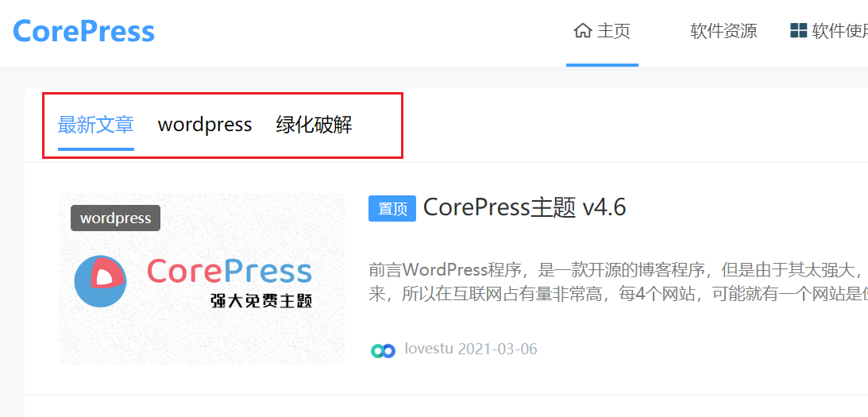The image size is (868, 417).
Task: Click the excerpt starting 前言WordPress程序
Action: pos(618,283)
